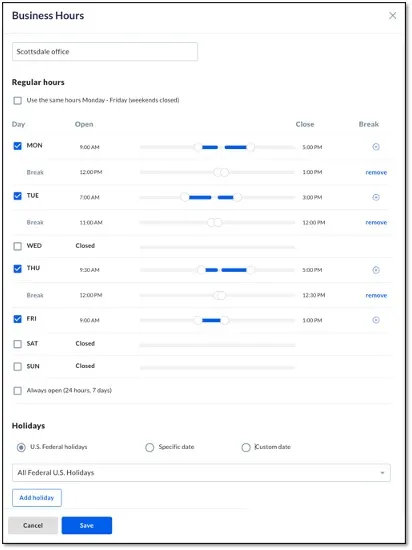Select the Custom date radio option

point(246,447)
